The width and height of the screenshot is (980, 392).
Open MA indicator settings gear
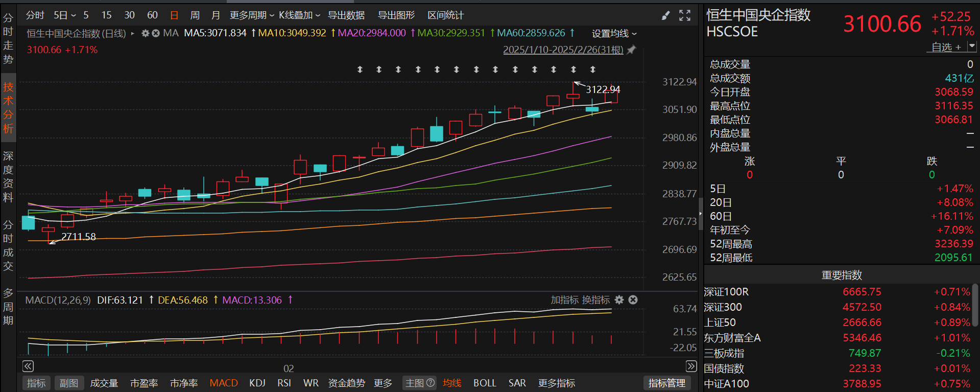click(x=146, y=33)
